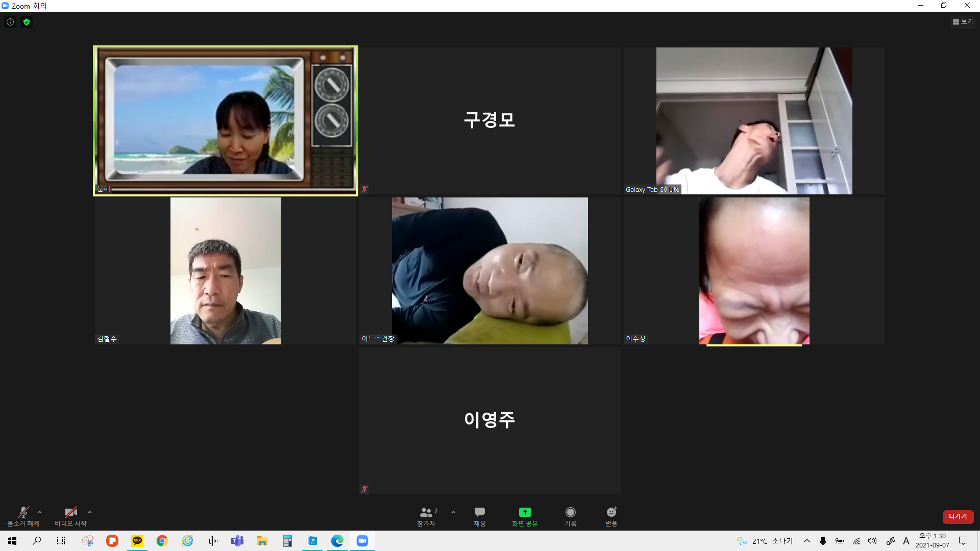Click the green 화면 공유 share screen button
The width and height of the screenshot is (980, 551).
coord(525,516)
